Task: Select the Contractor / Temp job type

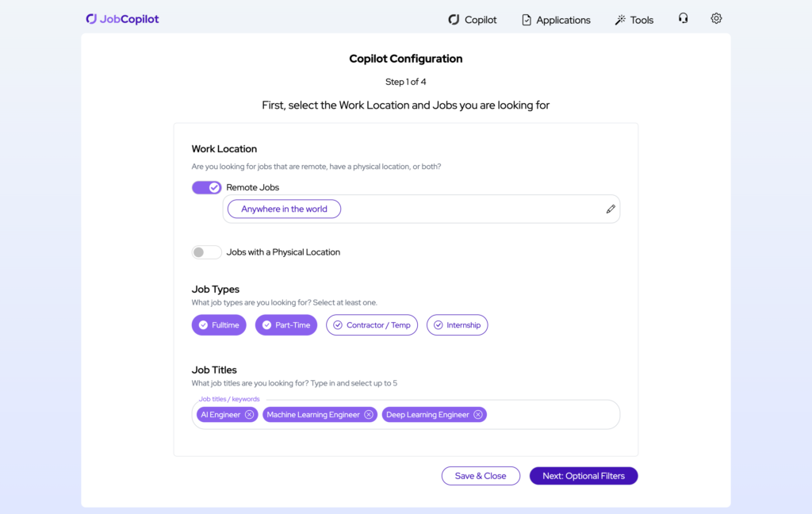Action: 371,324
